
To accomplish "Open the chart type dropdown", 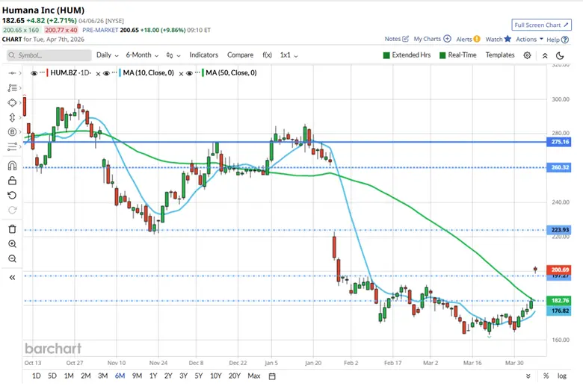I will point(173,55).
